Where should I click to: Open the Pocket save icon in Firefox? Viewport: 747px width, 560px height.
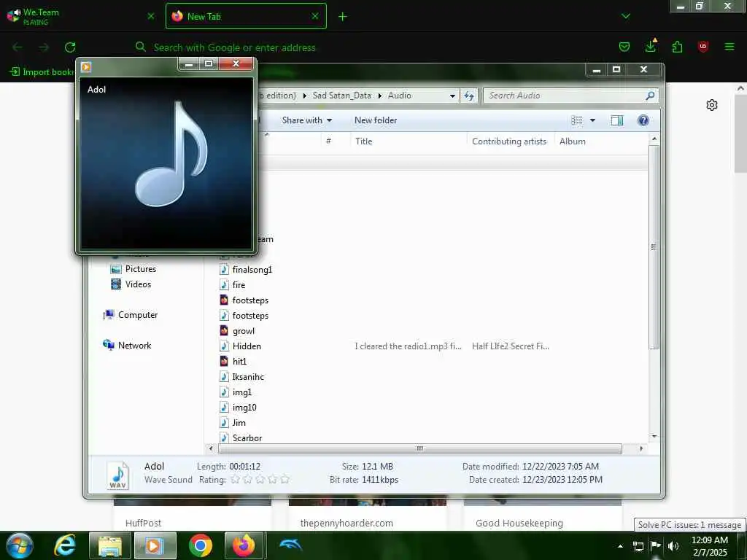(x=624, y=47)
